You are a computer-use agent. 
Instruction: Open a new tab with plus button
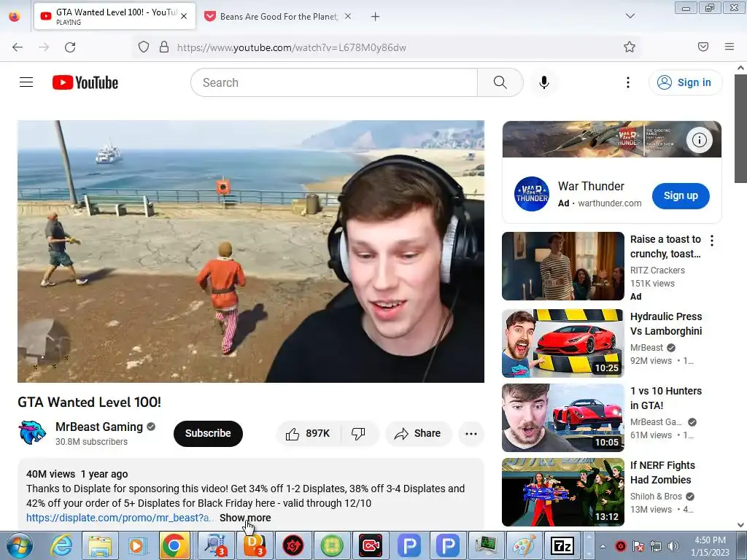tap(376, 17)
